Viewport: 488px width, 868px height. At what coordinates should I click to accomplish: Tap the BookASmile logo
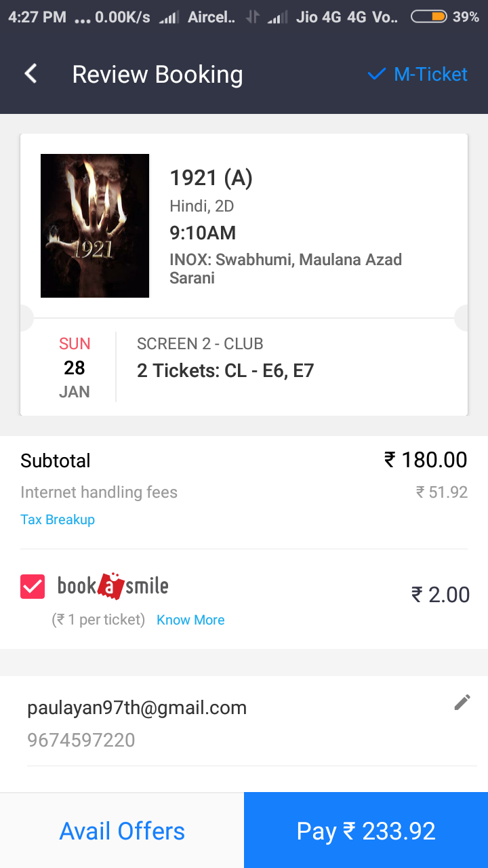pos(113,586)
